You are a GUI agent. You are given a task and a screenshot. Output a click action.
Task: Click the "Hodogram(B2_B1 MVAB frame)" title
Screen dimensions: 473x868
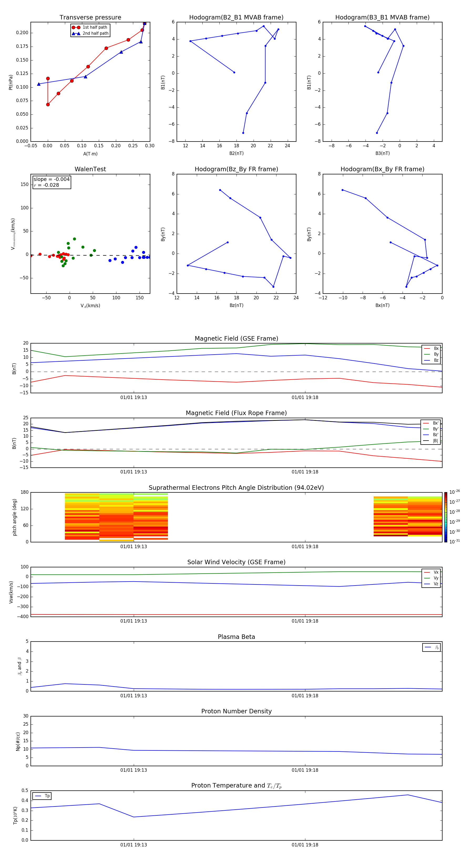click(236, 18)
